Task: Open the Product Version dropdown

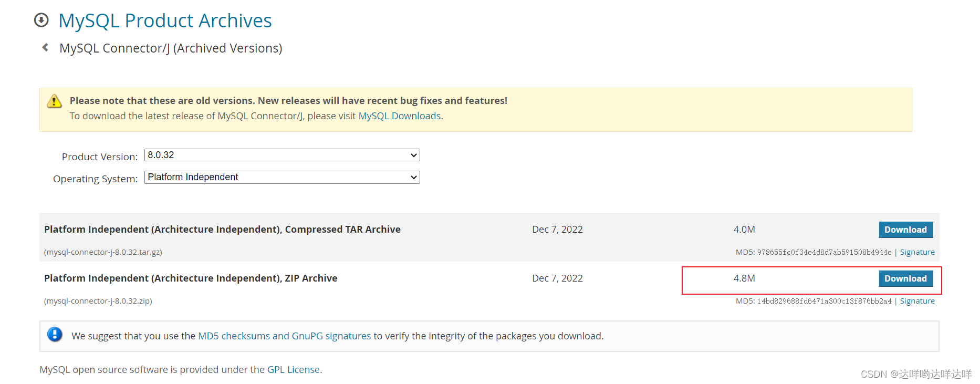Action: [x=282, y=155]
